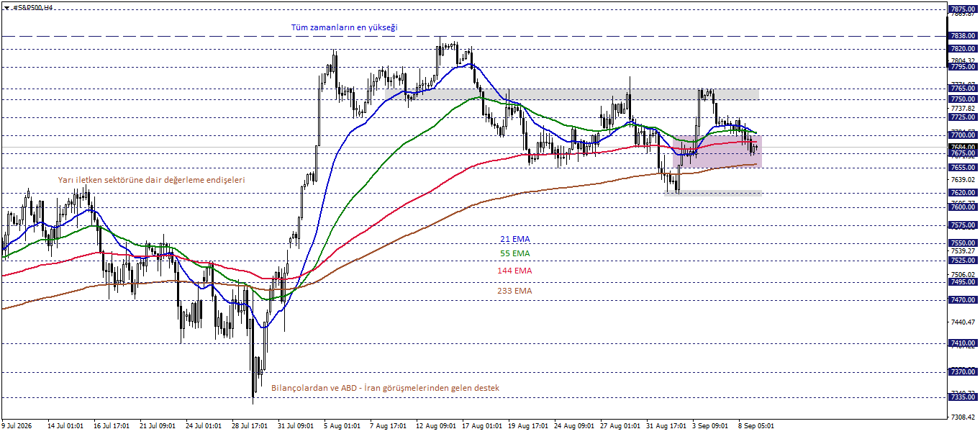Click the 55 EMA legend label
The height and width of the screenshot is (434, 980).
[x=515, y=253]
